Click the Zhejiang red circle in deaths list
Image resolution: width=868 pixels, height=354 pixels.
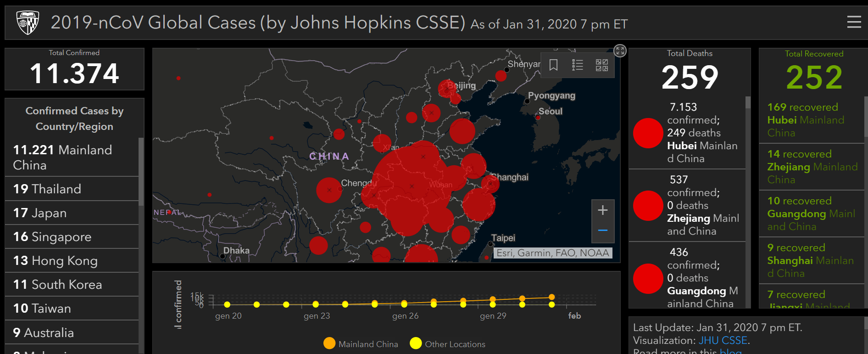[648, 206]
